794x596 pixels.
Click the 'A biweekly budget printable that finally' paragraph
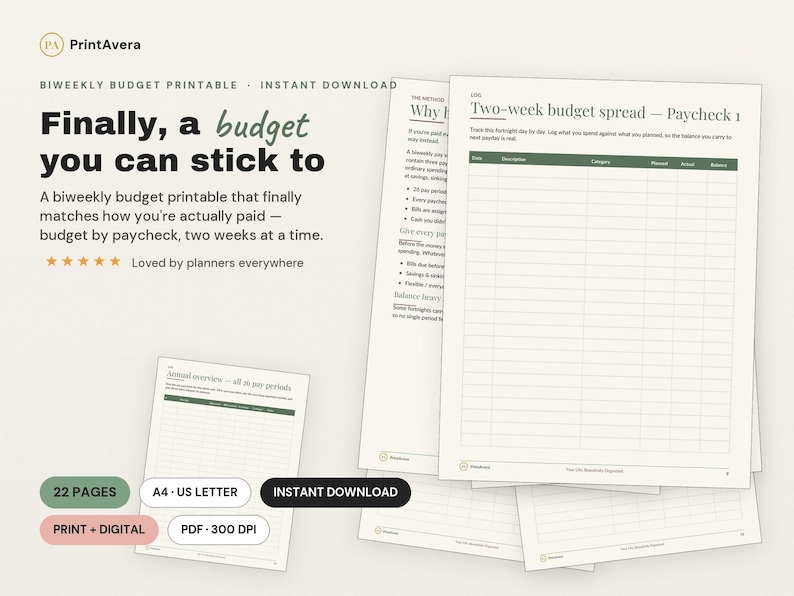tap(181, 216)
